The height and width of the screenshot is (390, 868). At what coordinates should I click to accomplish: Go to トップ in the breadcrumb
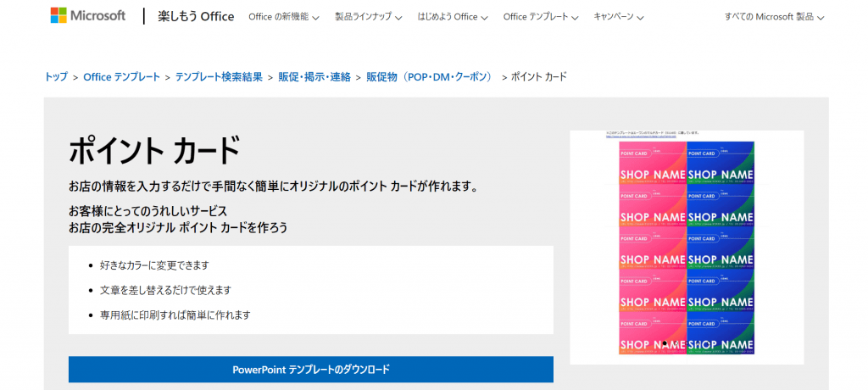(x=56, y=77)
